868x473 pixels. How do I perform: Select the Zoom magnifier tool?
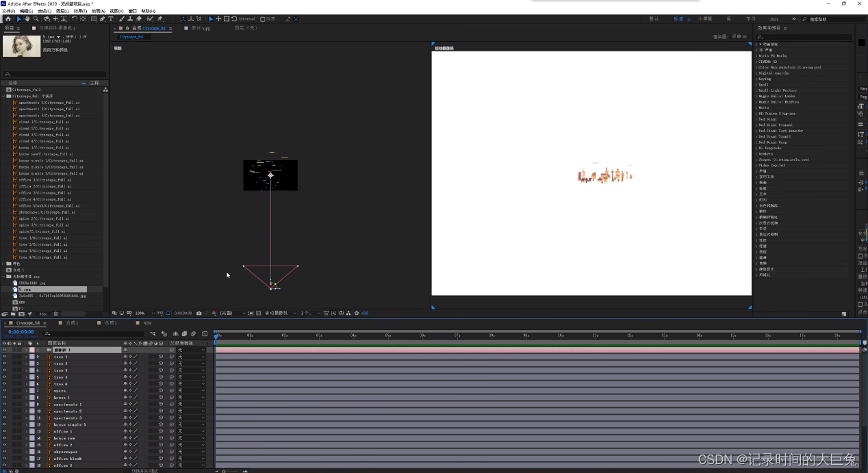(36, 19)
